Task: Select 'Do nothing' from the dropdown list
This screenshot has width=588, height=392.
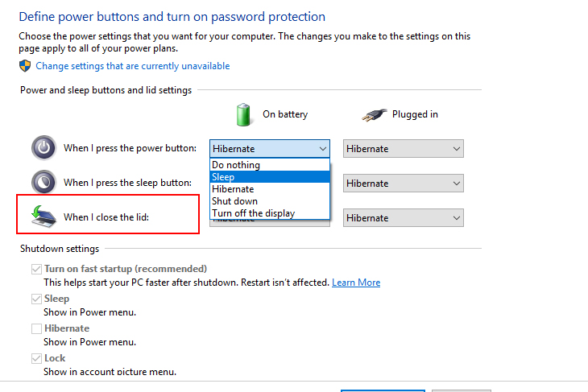Action: pyautogui.click(x=236, y=165)
